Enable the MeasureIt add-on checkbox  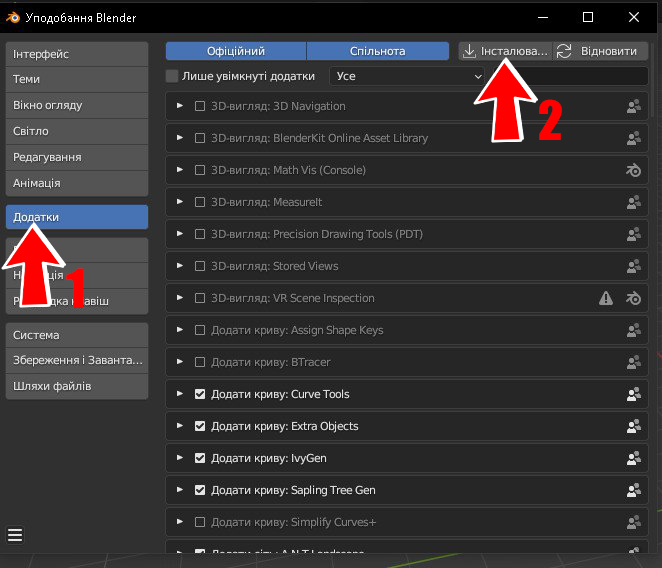click(200, 202)
